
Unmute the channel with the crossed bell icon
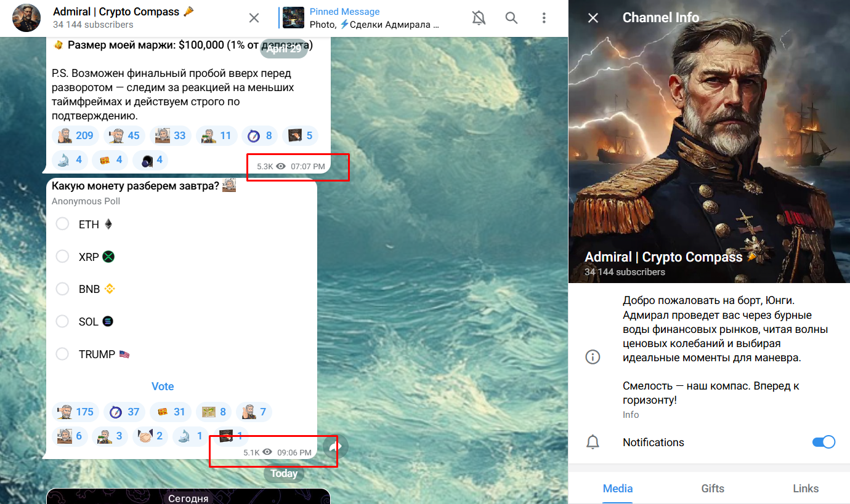click(479, 18)
